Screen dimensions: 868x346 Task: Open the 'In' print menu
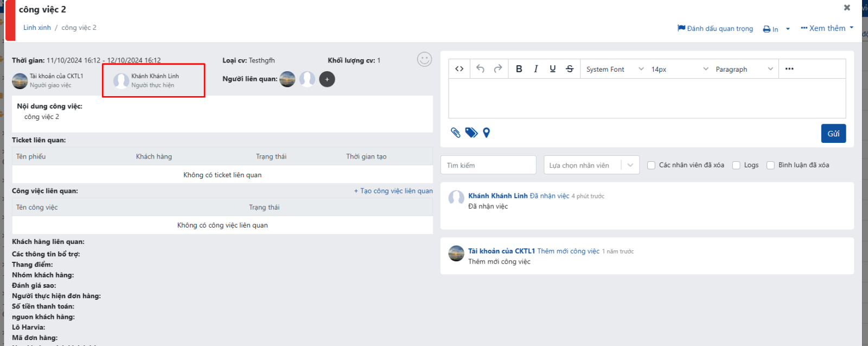click(776, 29)
